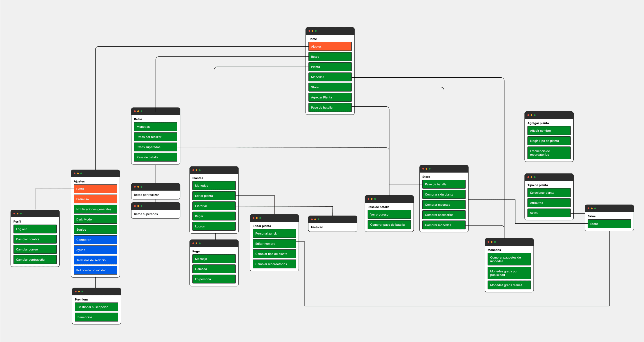Select Gestionar suscripción in Premium card
Screen dimensions: 644x342
[x=96, y=307]
